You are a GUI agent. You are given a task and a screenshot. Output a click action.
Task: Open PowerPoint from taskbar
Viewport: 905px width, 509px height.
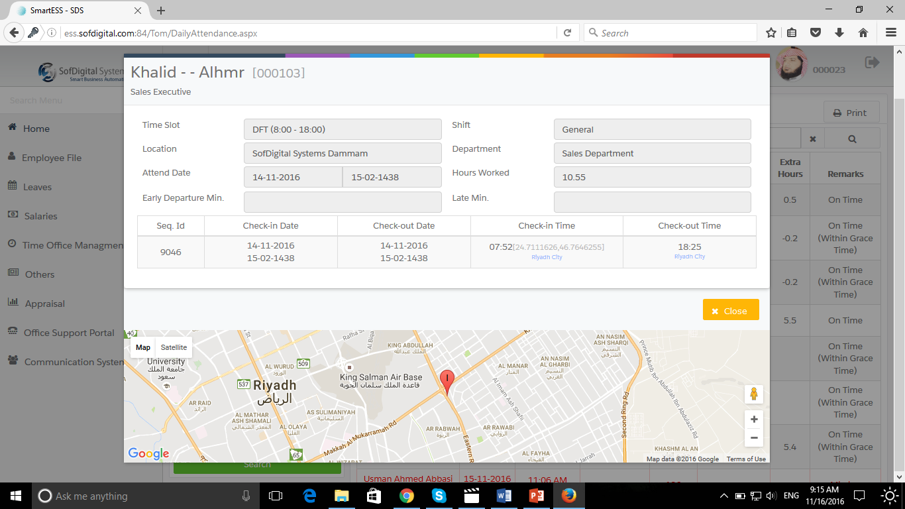click(536, 496)
